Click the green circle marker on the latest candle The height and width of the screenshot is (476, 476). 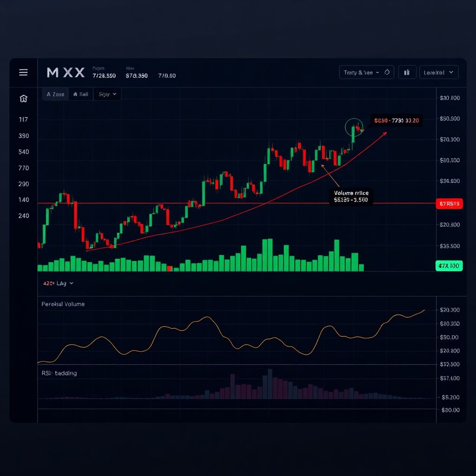pos(354,126)
